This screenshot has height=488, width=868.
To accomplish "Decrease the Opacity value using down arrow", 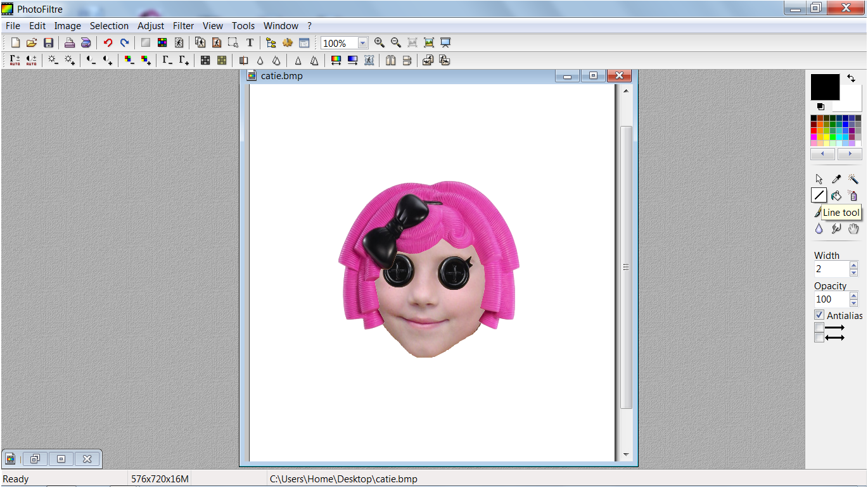I will point(853,303).
